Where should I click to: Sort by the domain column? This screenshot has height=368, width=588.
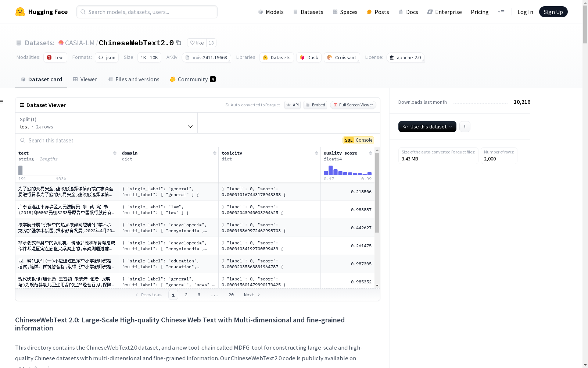point(215,153)
